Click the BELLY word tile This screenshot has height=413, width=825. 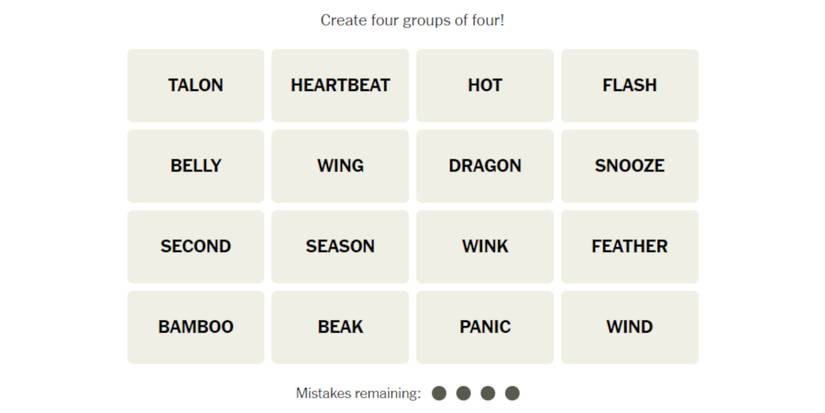pos(196,166)
